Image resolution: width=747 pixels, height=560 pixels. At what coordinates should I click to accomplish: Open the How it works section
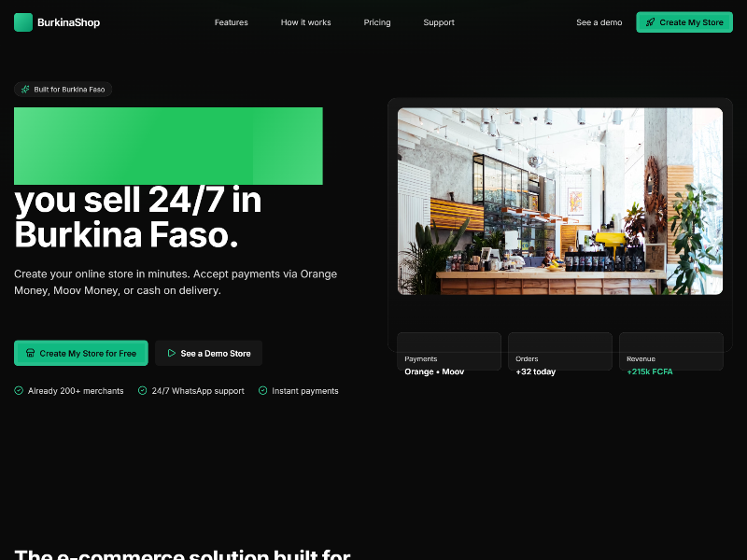tap(305, 22)
